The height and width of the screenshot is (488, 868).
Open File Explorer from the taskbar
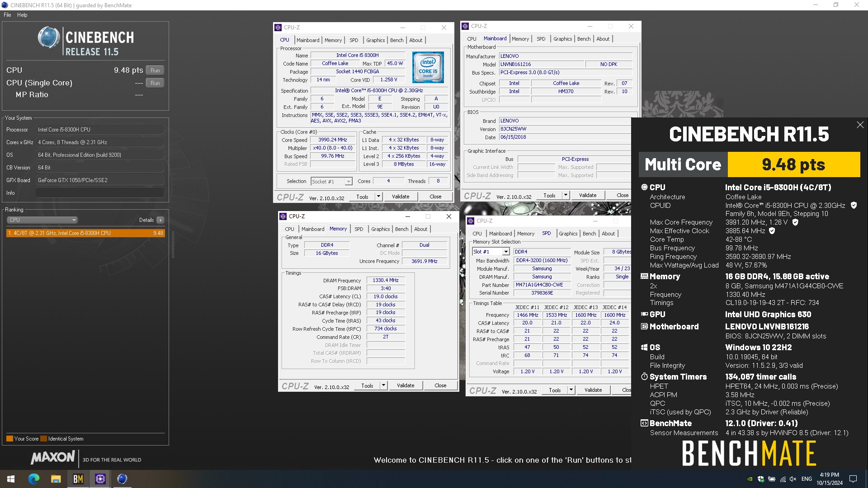(x=56, y=479)
